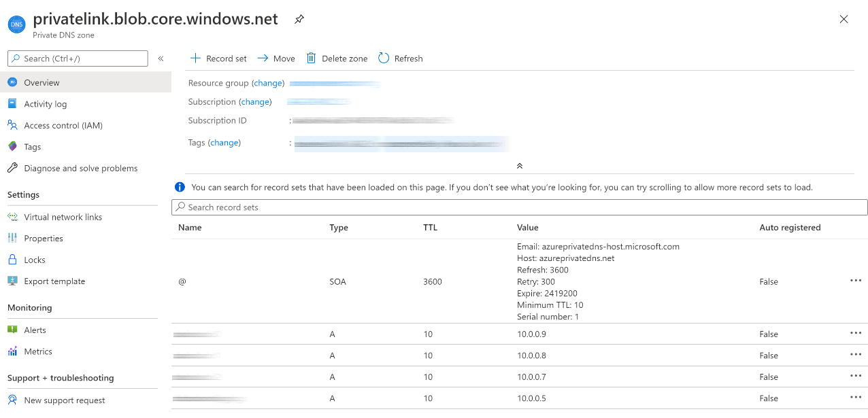Click the Expire: 2419200 line
Viewport: 868px width, 418px height.
(547, 294)
